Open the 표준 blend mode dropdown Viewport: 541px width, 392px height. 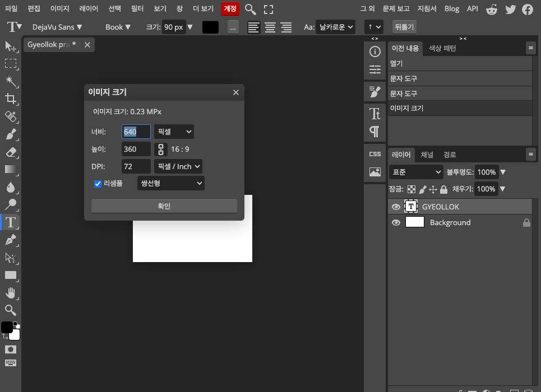(x=416, y=172)
